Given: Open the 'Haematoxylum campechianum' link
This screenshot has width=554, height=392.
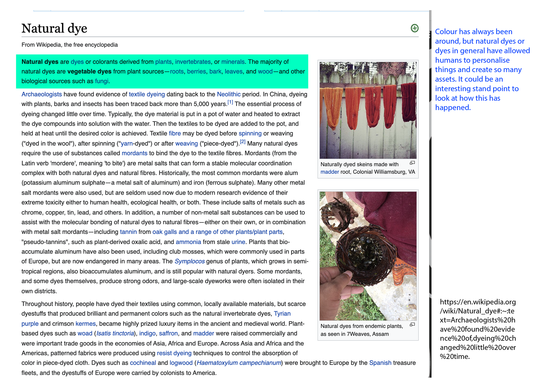Looking at the screenshot, I should point(239,363).
